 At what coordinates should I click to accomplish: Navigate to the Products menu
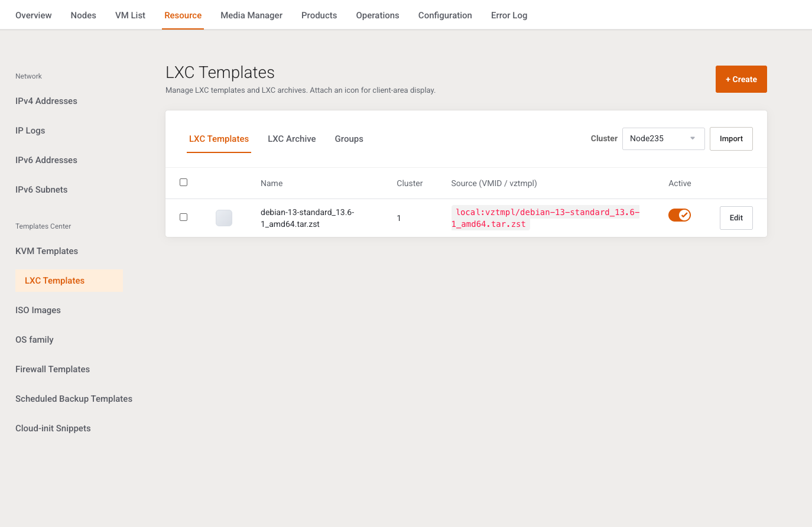pyautogui.click(x=319, y=15)
